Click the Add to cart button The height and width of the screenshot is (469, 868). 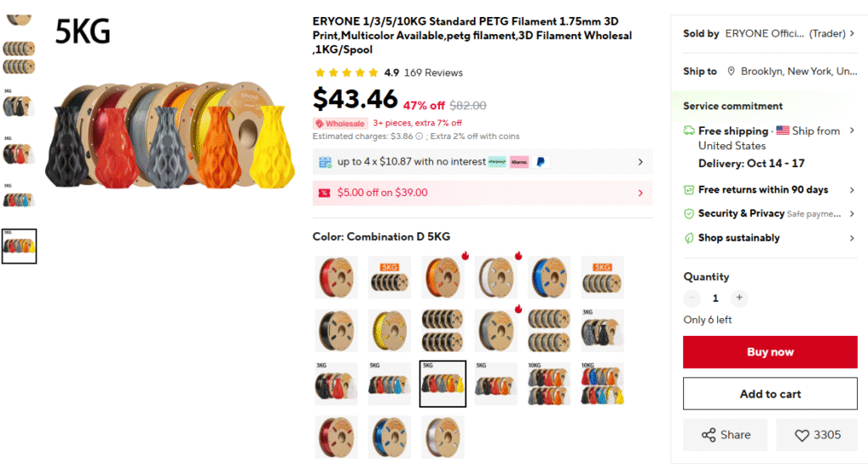pos(770,394)
